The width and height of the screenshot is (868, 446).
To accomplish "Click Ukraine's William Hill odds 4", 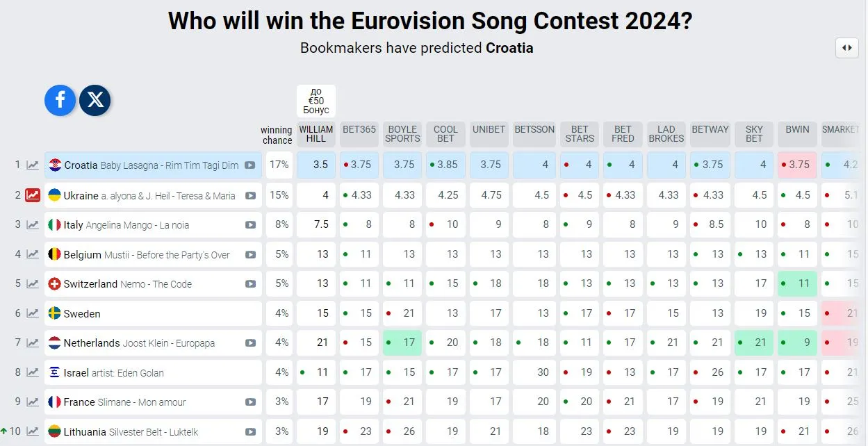I will (x=316, y=195).
